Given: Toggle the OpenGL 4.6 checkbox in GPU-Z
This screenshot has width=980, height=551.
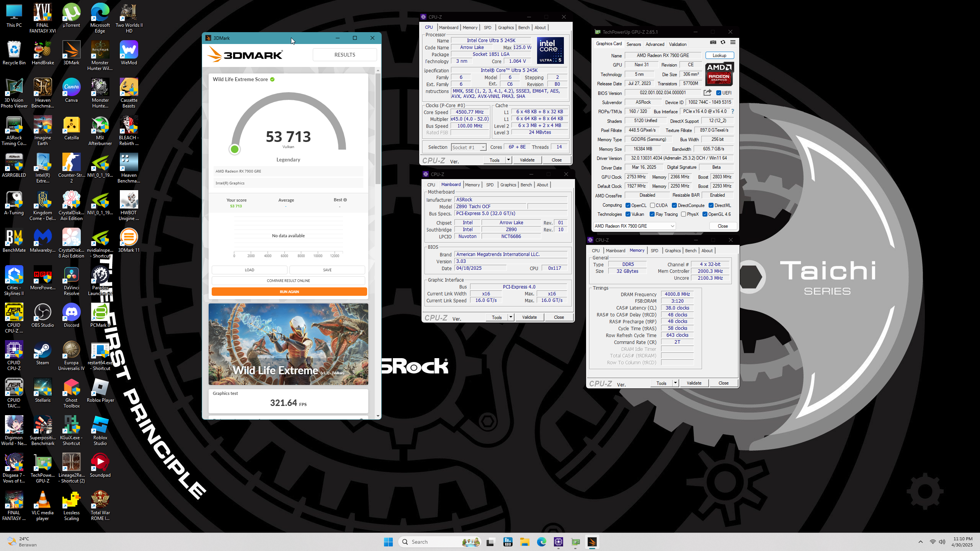Looking at the screenshot, I should [705, 214].
